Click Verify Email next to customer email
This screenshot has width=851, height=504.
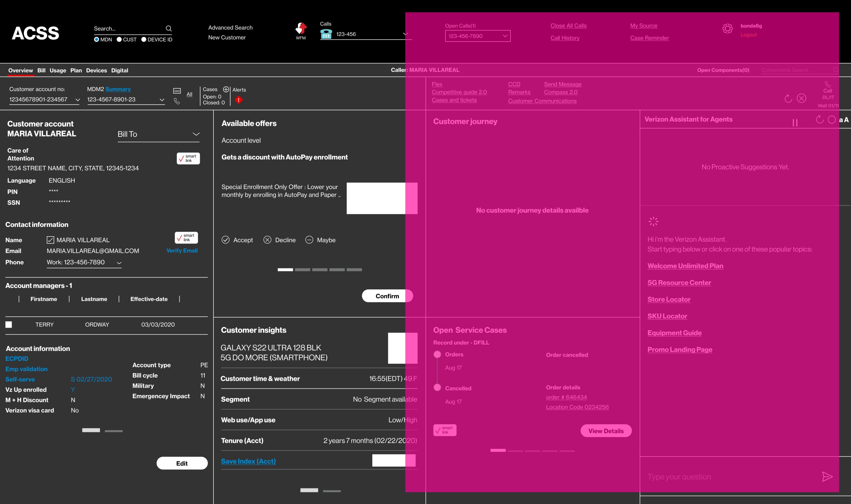point(182,251)
